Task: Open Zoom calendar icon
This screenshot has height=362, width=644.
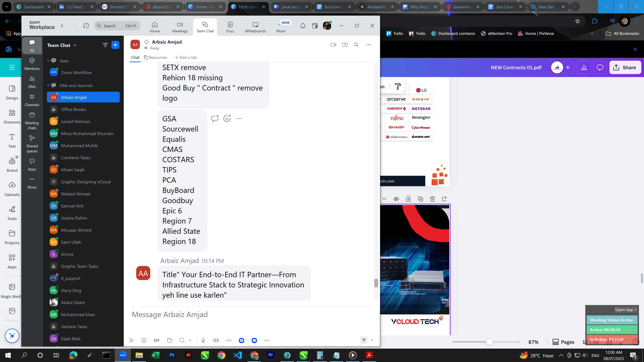Action: click(x=315, y=25)
